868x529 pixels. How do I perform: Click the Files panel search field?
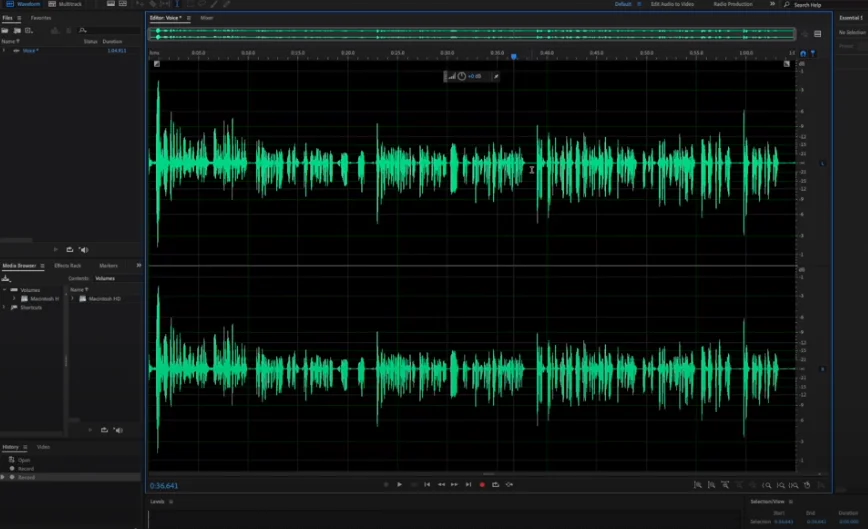click(108, 30)
